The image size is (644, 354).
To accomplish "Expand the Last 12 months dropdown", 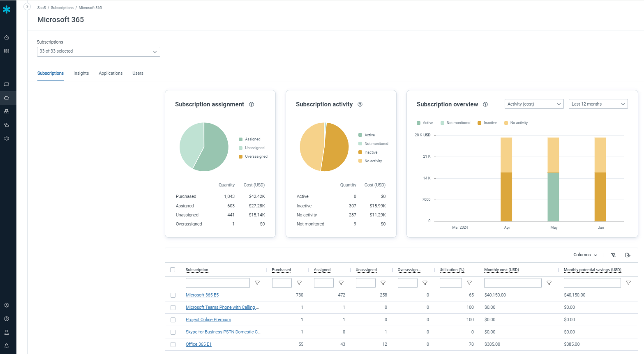I will pos(598,104).
